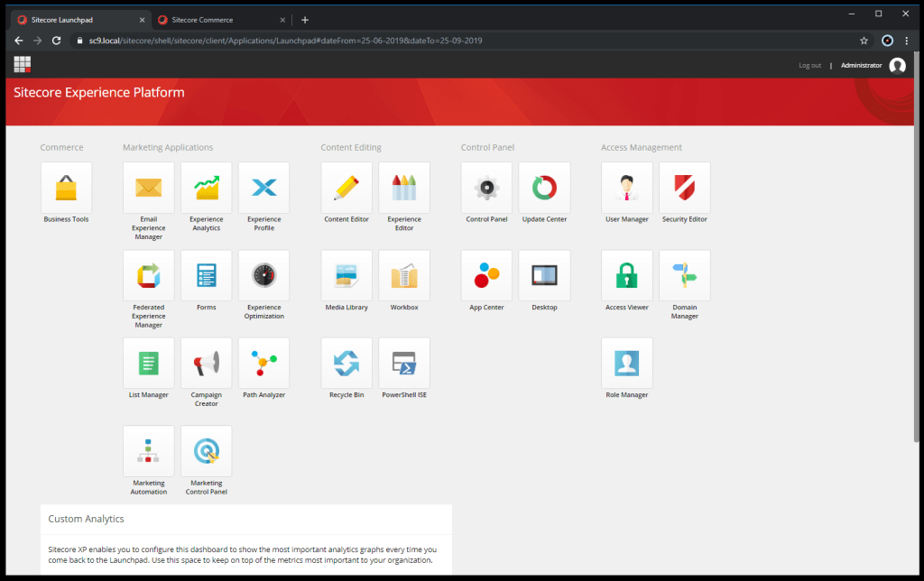Launch Email Experience Manager
The height and width of the screenshot is (581, 924).
click(148, 188)
